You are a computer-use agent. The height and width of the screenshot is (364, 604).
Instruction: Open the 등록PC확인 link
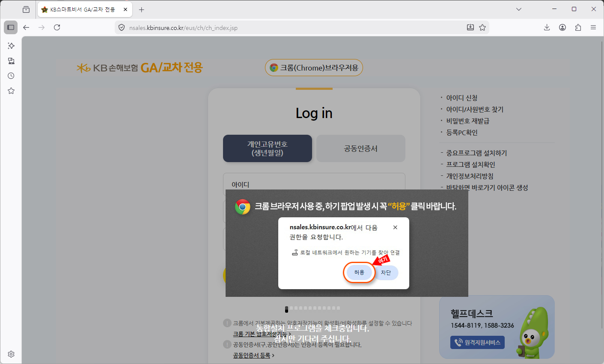(x=462, y=133)
